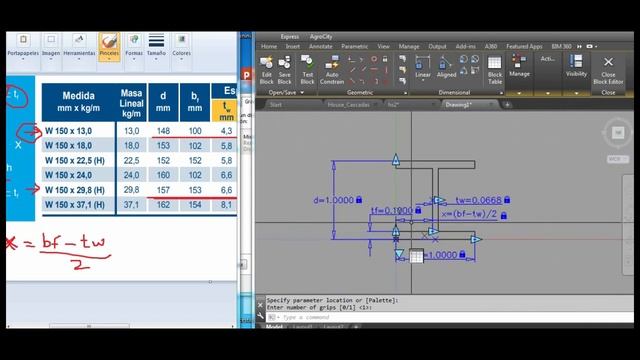Choose the Radius dimensional constraint icon

click(463, 60)
